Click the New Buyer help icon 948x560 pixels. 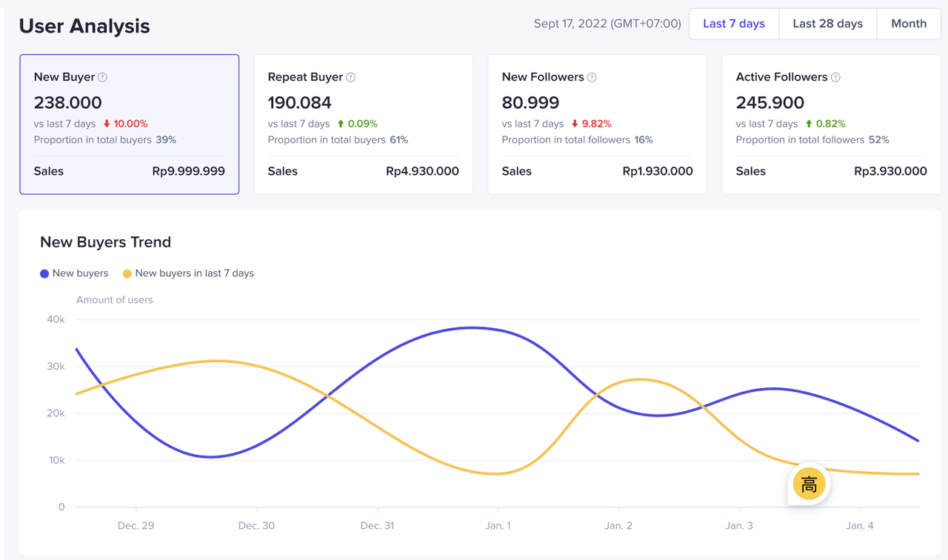[x=103, y=77]
